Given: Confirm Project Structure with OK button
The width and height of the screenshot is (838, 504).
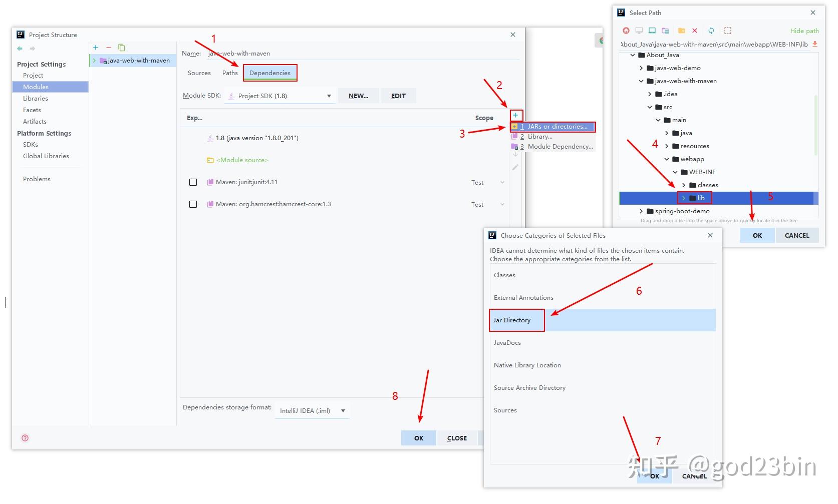Looking at the screenshot, I should pyautogui.click(x=419, y=438).
